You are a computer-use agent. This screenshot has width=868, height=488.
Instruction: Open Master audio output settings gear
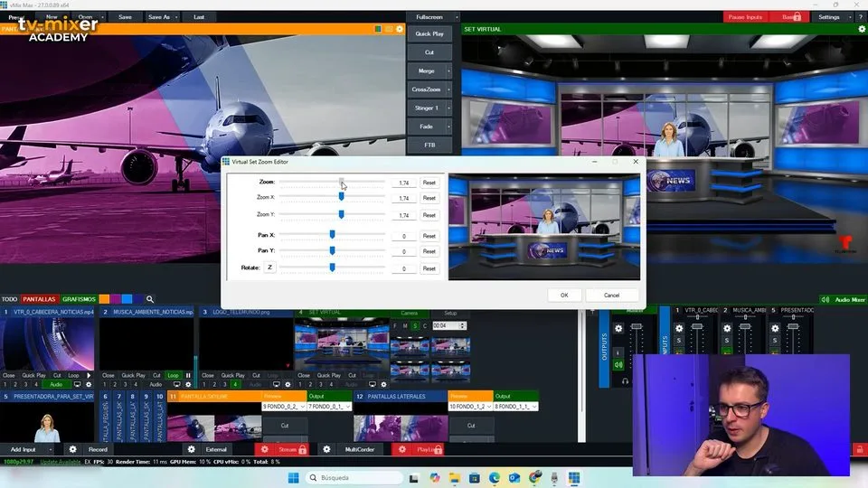tap(618, 329)
